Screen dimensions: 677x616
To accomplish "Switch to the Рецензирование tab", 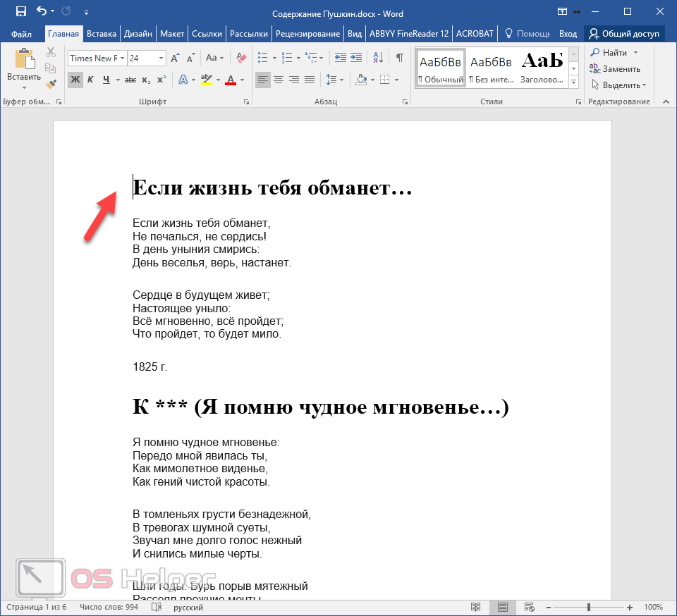I will pos(308,33).
